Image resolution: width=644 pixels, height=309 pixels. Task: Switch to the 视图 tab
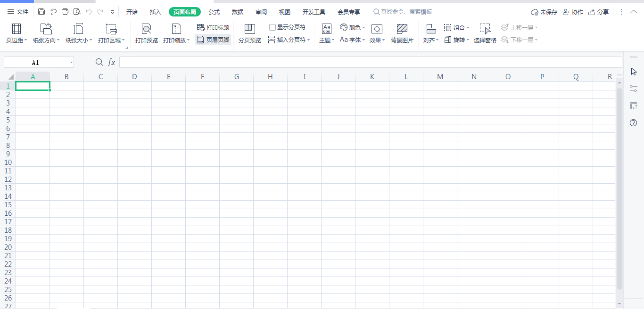pyautogui.click(x=285, y=12)
